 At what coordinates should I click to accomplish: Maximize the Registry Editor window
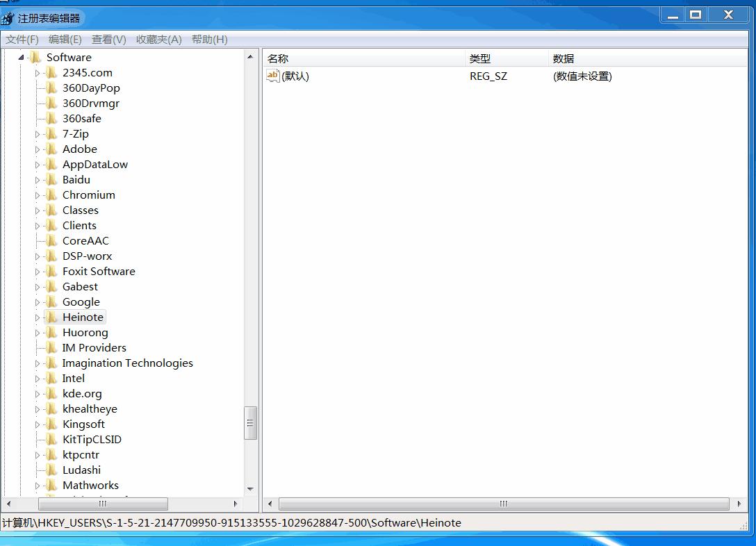coord(696,15)
